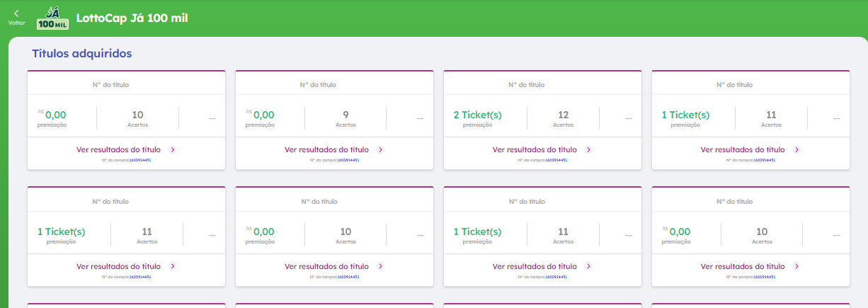The height and width of the screenshot is (308, 868).
Task: Click the arrow icon on the last top-row card
Action: point(796,150)
